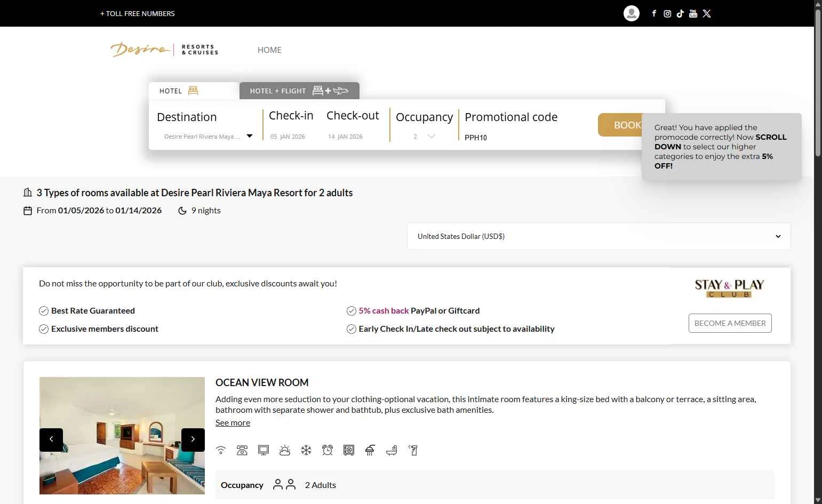Click the moon icon beside 9 nights
This screenshot has height=504, width=822.
182,211
